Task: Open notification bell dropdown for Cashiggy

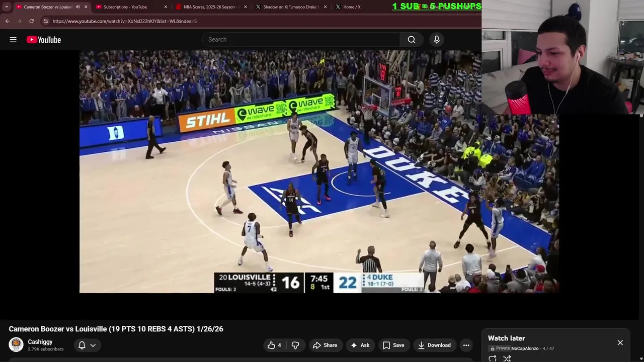Action: (87, 345)
